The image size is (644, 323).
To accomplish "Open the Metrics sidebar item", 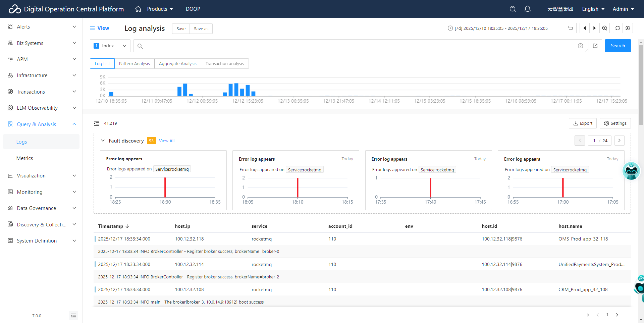I will tap(25, 158).
